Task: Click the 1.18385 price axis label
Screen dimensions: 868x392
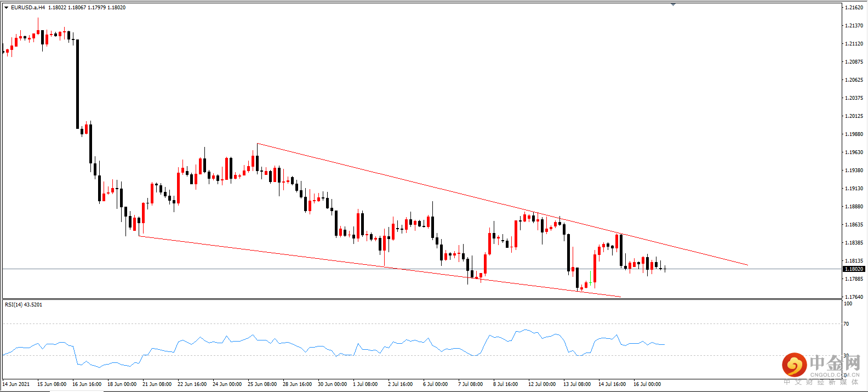Action: (x=854, y=243)
